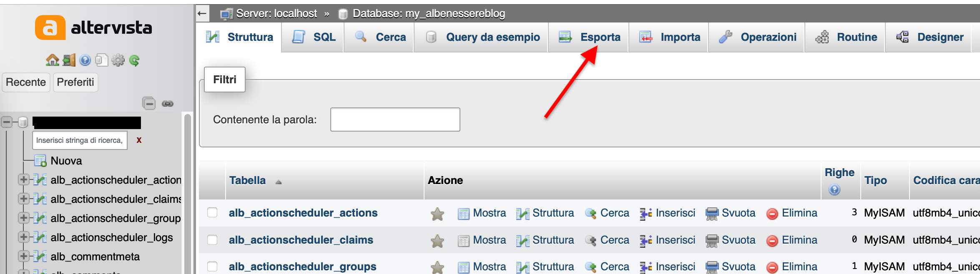Click the exit door logout icon
The width and height of the screenshot is (980, 274).
point(69,60)
